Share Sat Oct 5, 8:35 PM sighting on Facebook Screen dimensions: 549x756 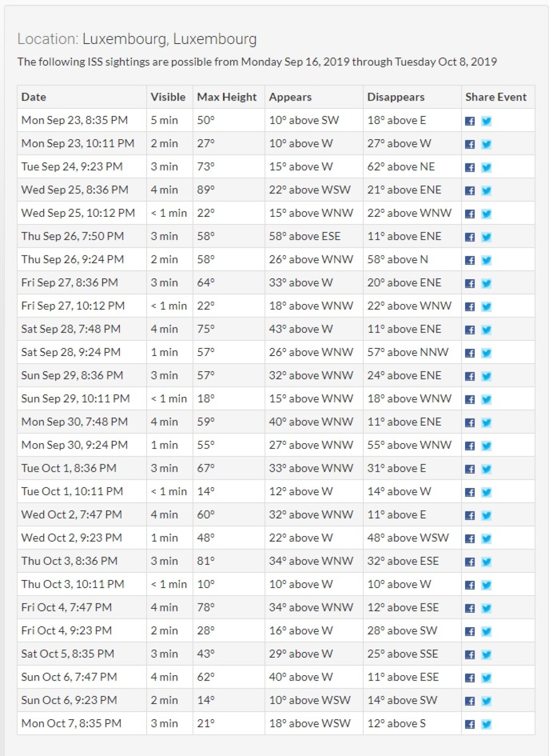click(470, 655)
